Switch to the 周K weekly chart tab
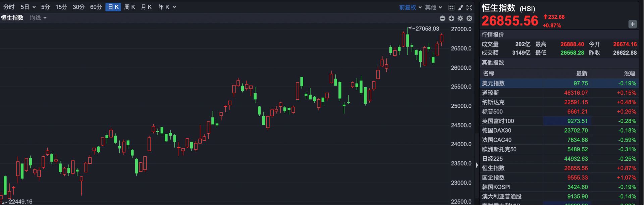Screen dimensions: 644x205 (x=129, y=7)
